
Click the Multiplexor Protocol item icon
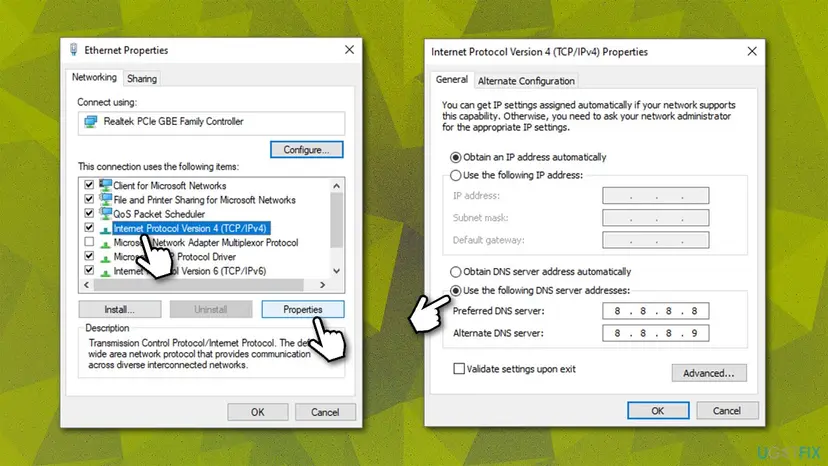click(106, 244)
